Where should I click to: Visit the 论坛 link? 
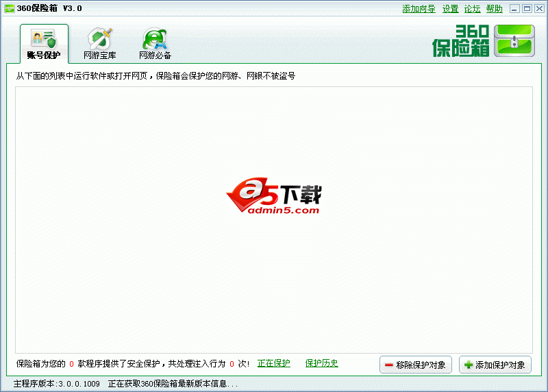[x=472, y=9]
